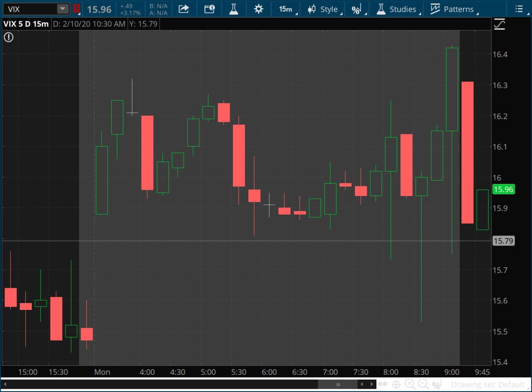Click the gray 15.79 cursor price tag
Image resolution: width=532 pixels, height=392 pixels.
point(503,241)
